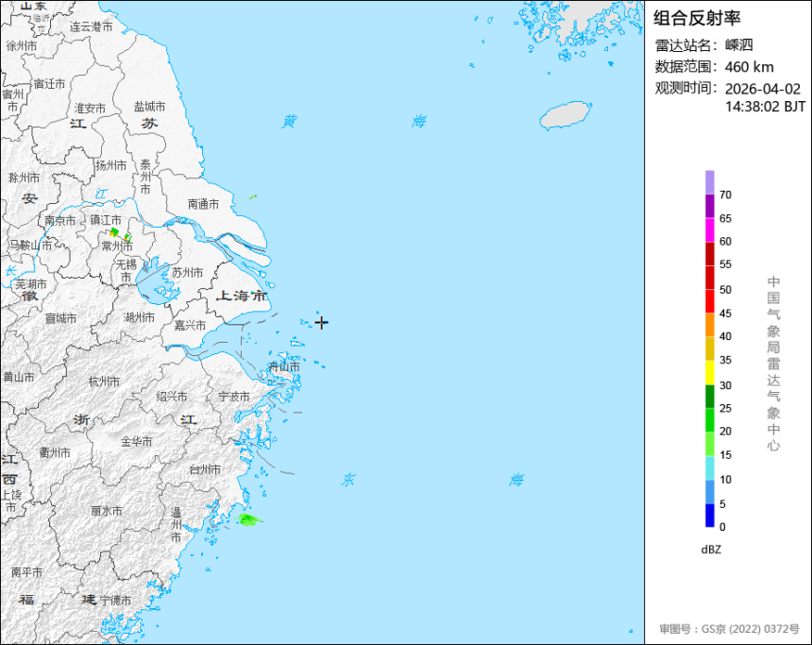
Task: Select the yellow 30–35 dBZ legend swatch
Action: click(x=709, y=373)
